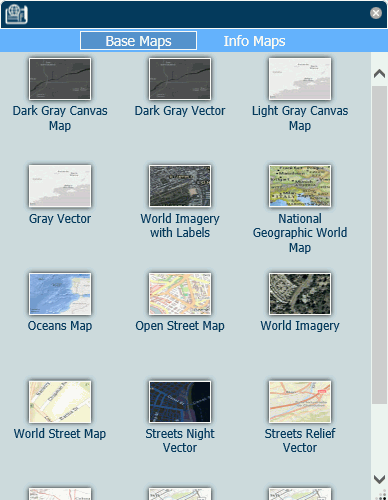Select the Dark Gray Canvas Map thumbnail
This screenshot has width=388, height=500.
point(60,79)
